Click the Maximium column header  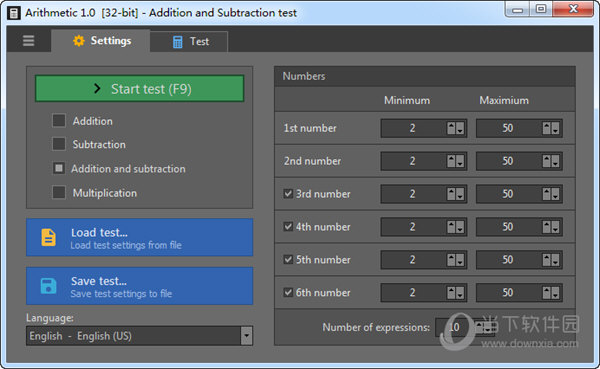(x=504, y=100)
